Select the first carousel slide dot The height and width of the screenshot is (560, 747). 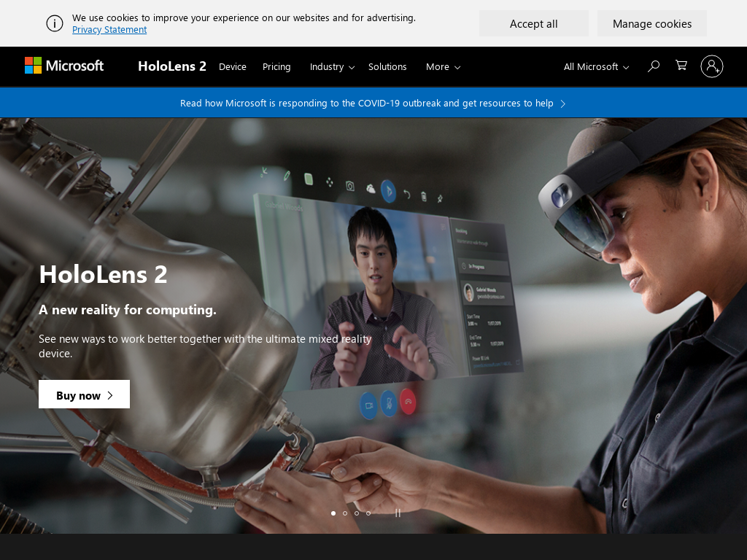click(333, 513)
